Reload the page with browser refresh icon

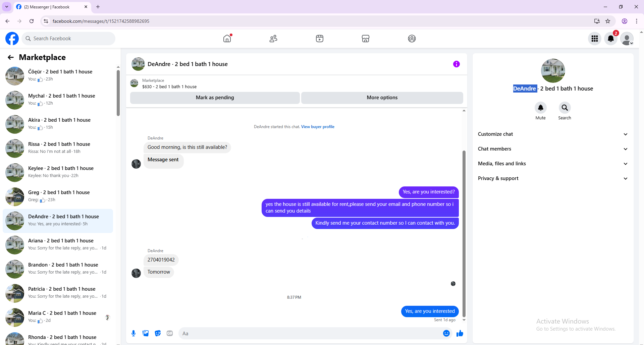click(32, 21)
